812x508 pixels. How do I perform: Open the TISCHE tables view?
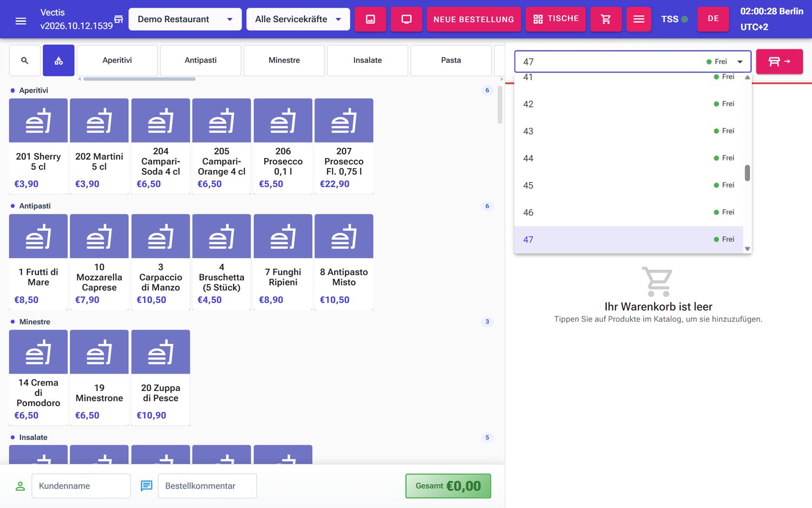(x=556, y=19)
